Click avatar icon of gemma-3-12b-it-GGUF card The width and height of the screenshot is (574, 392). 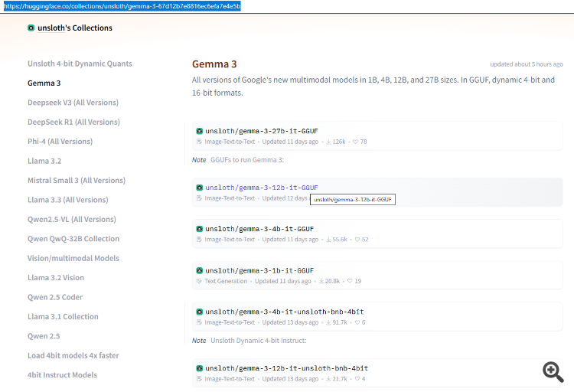coord(200,188)
